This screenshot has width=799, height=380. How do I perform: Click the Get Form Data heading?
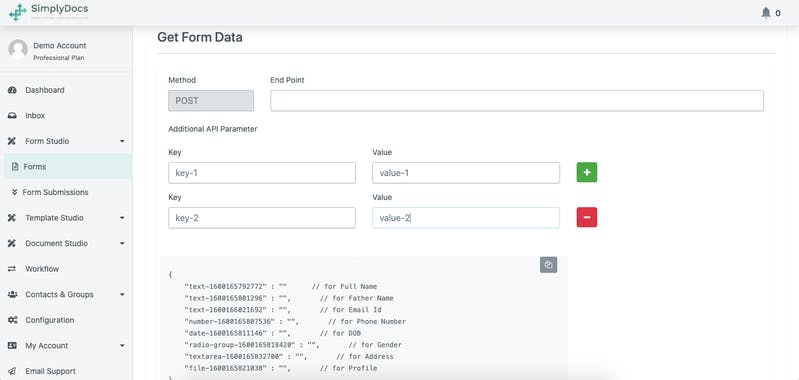click(200, 37)
